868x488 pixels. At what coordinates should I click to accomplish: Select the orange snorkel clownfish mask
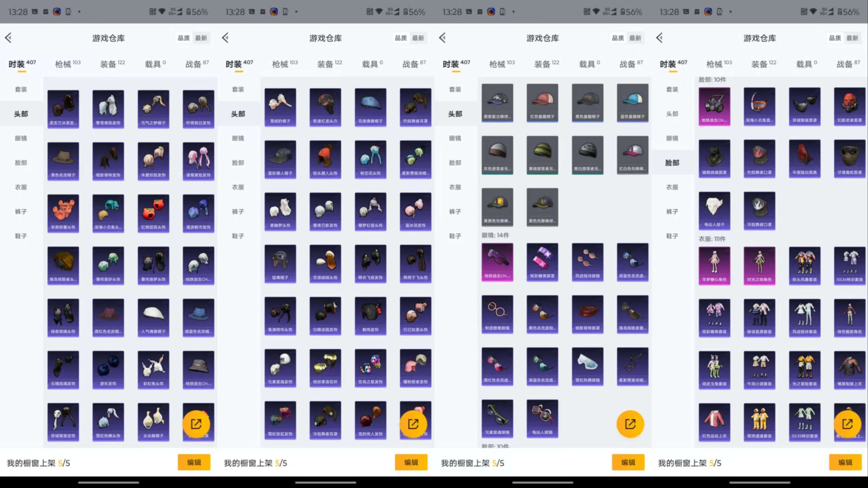pyautogui.click(x=759, y=106)
